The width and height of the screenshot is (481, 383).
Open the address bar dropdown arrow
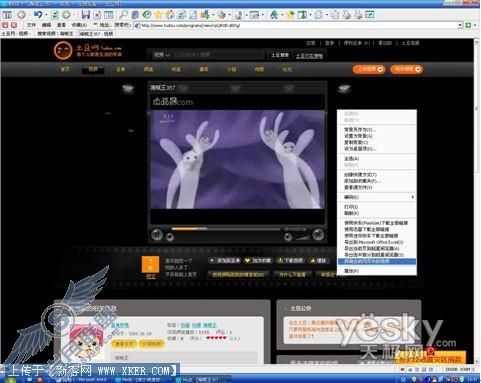[460, 25]
